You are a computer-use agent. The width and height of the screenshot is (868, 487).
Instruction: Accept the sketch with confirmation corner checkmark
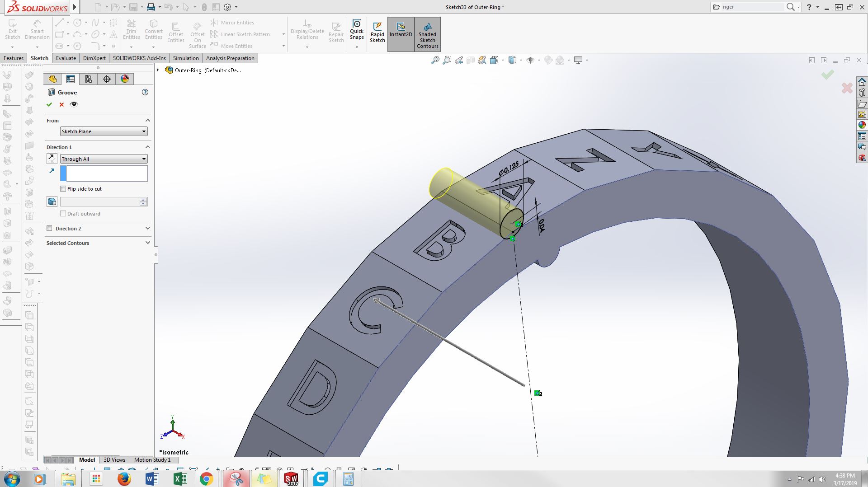tap(828, 75)
